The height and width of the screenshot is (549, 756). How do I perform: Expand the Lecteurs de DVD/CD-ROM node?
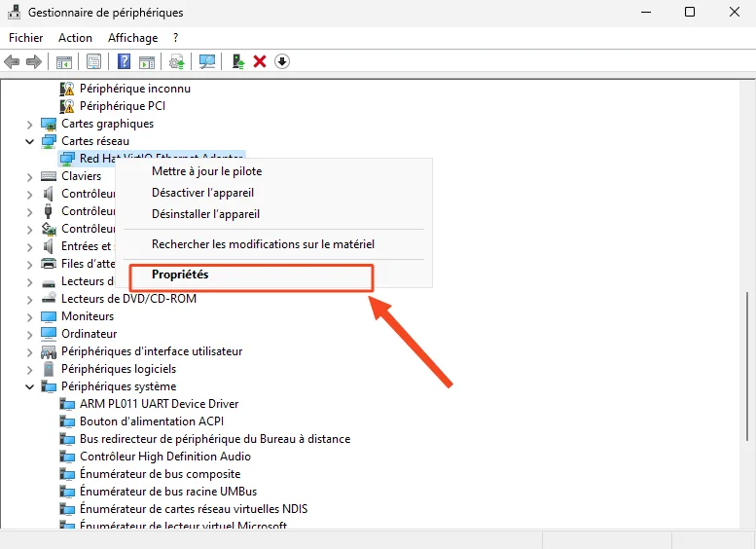pyautogui.click(x=30, y=299)
